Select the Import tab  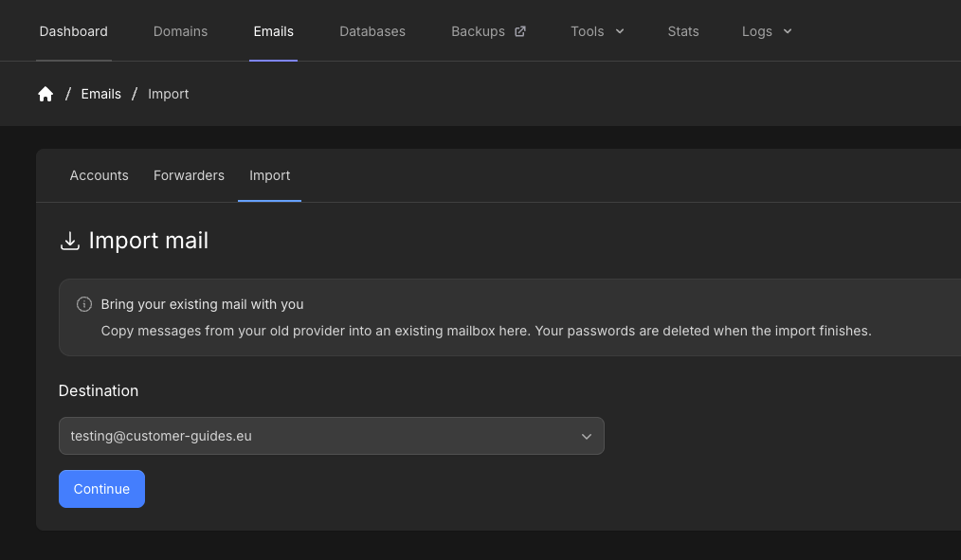270,175
